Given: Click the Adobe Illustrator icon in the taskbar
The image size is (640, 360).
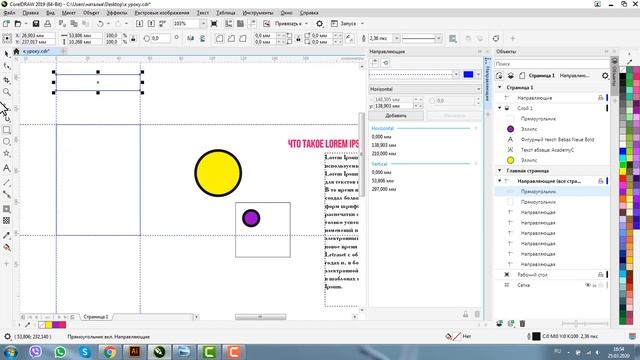Looking at the screenshot, I should (x=135, y=351).
